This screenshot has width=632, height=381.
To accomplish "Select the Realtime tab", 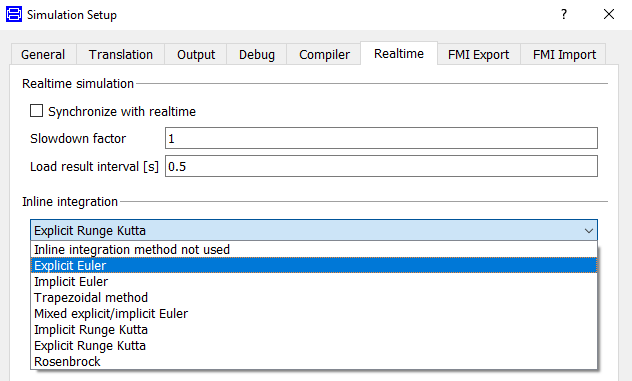I will tap(399, 53).
